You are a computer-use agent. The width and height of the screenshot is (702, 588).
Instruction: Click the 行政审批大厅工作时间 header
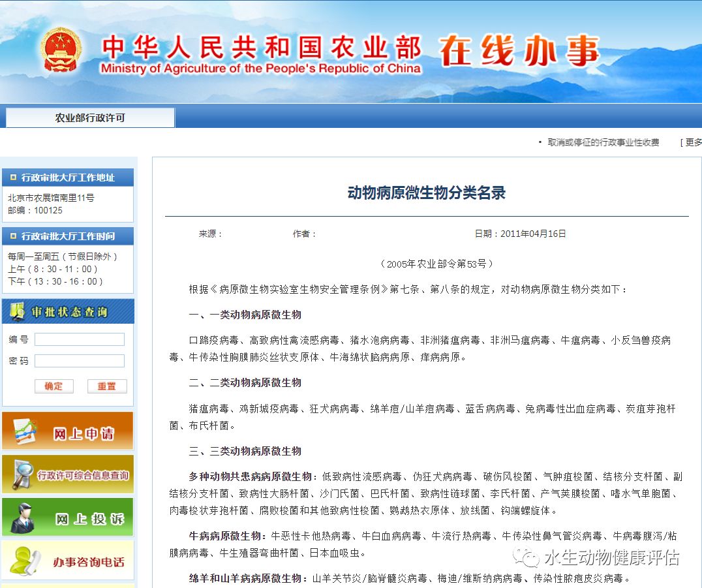click(x=68, y=236)
